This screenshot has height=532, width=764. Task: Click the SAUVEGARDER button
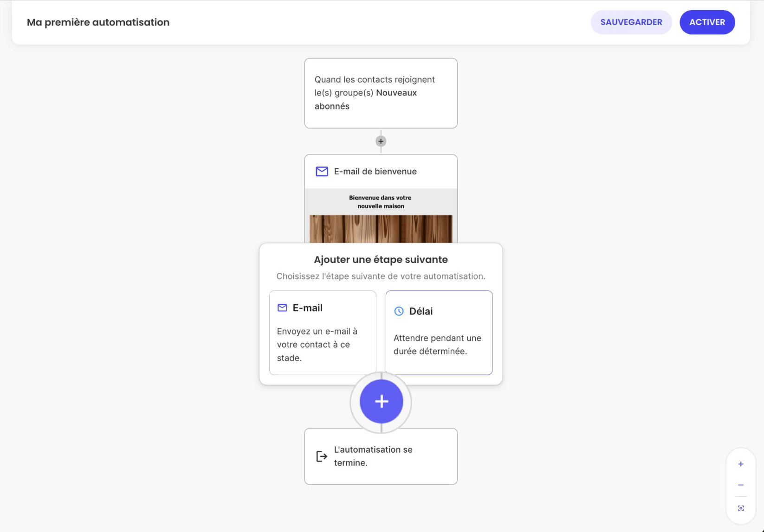point(631,22)
